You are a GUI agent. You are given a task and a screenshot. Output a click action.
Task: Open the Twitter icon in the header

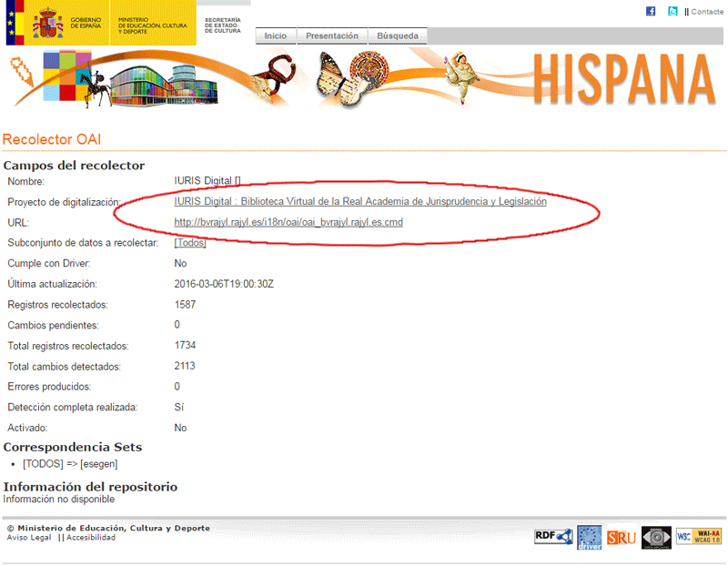tap(672, 11)
